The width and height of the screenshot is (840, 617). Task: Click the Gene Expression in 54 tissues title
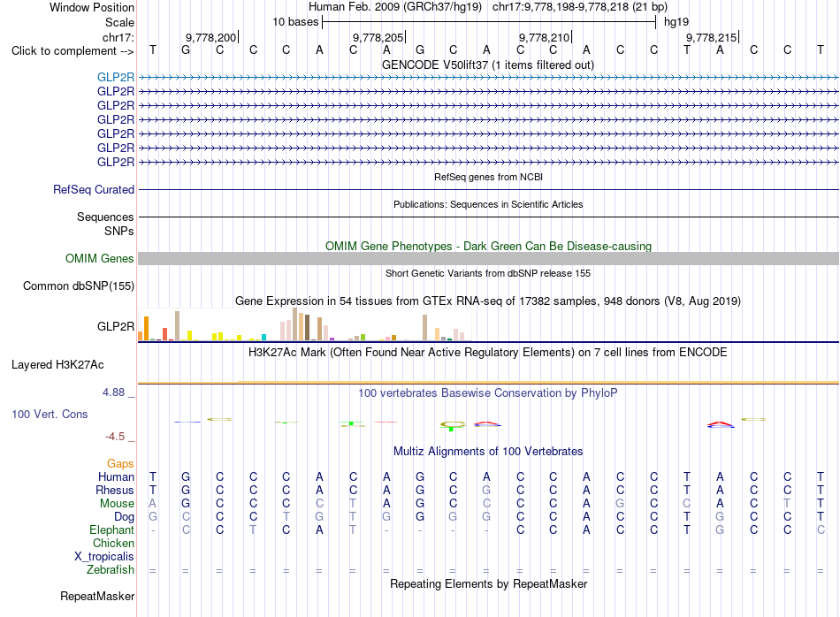point(488,301)
